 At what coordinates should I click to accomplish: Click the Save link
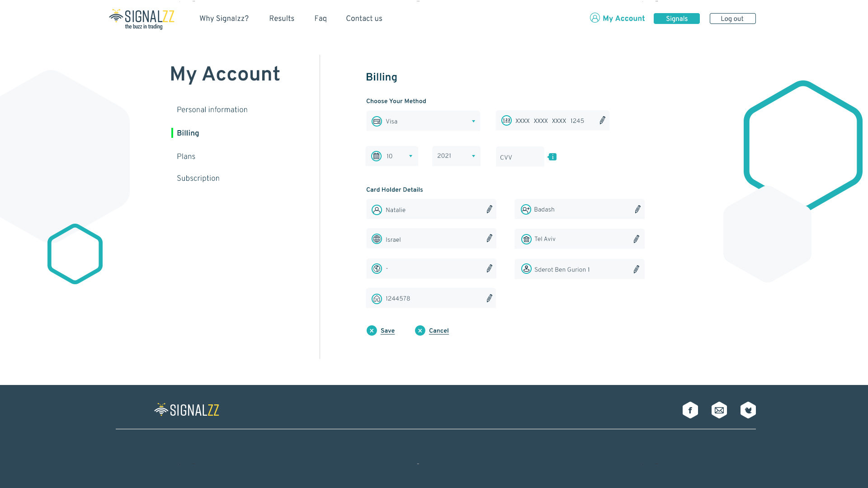click(387, 331)
